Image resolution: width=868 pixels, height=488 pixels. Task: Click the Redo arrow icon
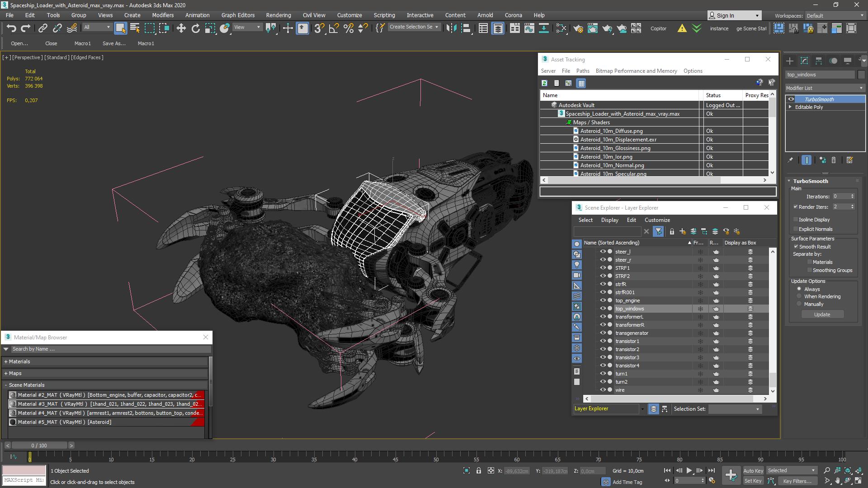point(26,28)
